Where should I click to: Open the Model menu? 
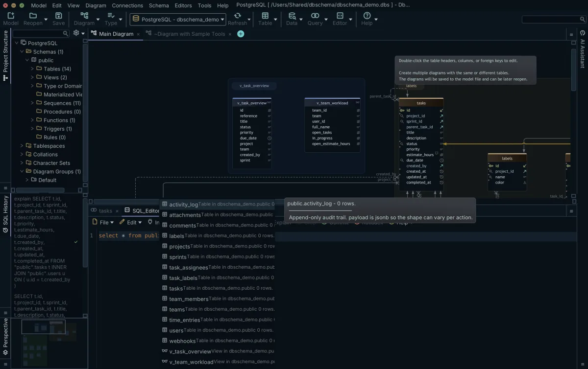pyautogui.click(x=39, y=5)
